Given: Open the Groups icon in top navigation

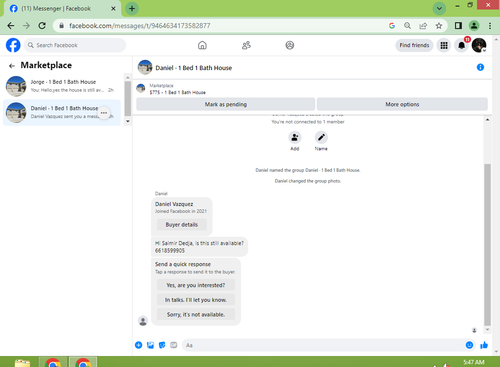Looking at the screenshot, I should [x=290, y=45].
